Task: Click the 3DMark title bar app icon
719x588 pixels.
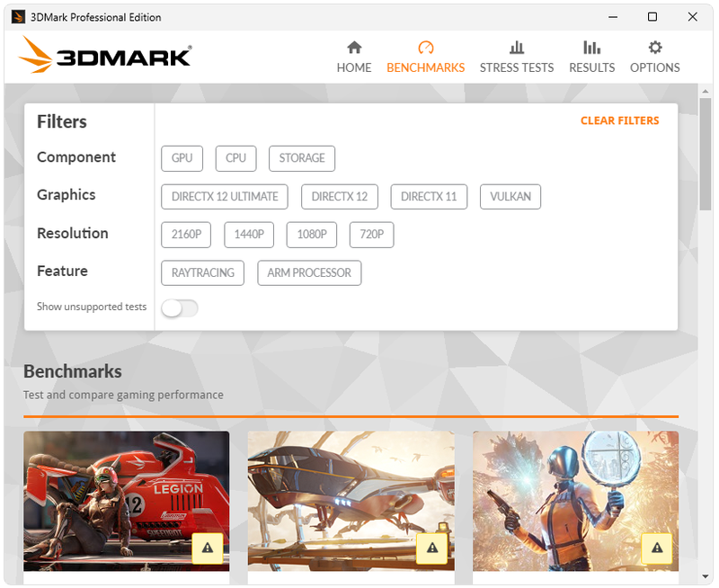Action: [18, 17]
